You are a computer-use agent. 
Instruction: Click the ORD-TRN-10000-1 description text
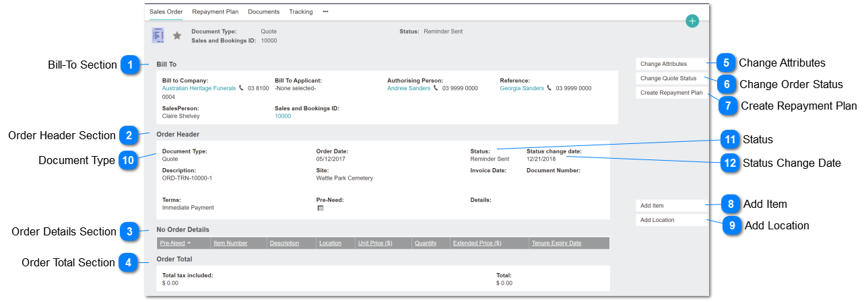click(187, 178)
